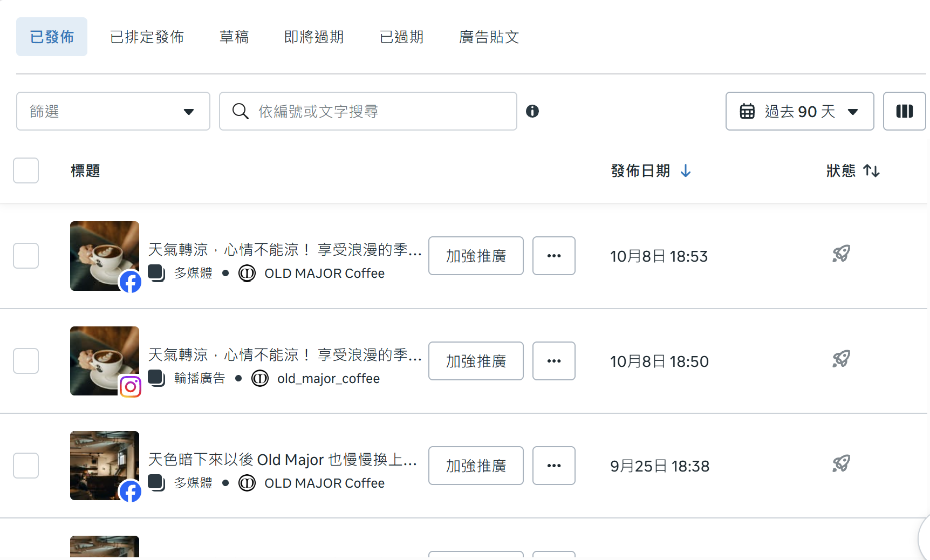This screenshot has width=930, height=560.
Task: Click the calendar icon in date range selector
Action: pyautogui.click(x=747, y=111)
